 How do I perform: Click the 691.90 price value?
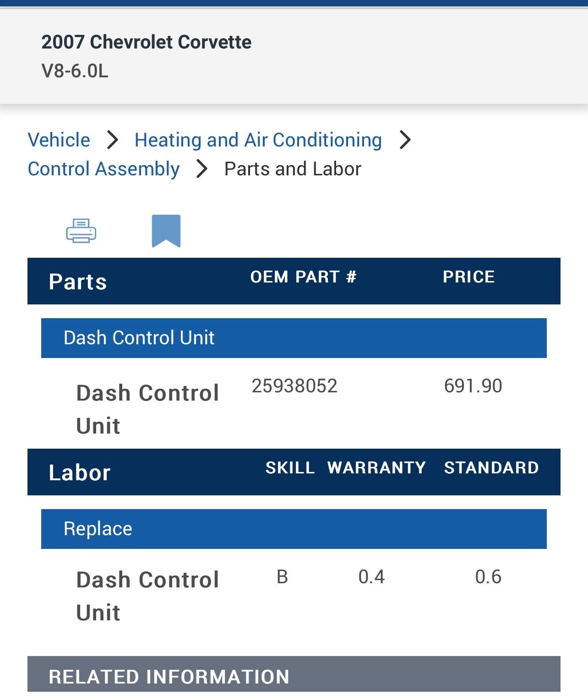[x=473, y=386]
